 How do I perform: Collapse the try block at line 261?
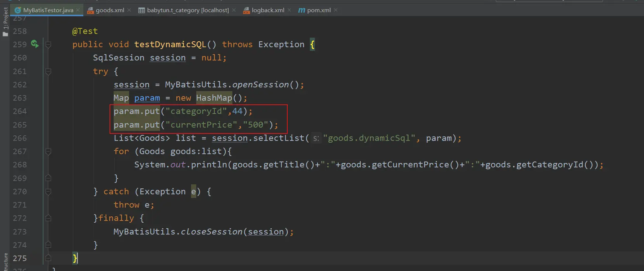coord(48,72)
